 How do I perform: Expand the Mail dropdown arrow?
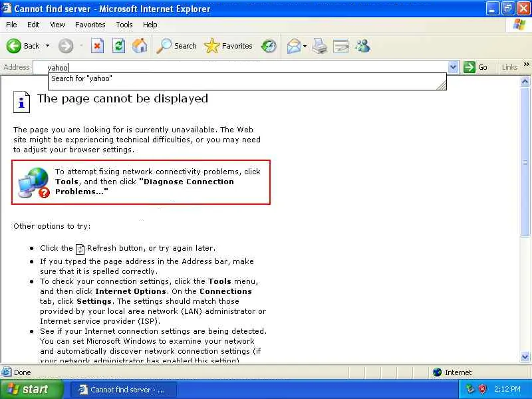point(305,46)
